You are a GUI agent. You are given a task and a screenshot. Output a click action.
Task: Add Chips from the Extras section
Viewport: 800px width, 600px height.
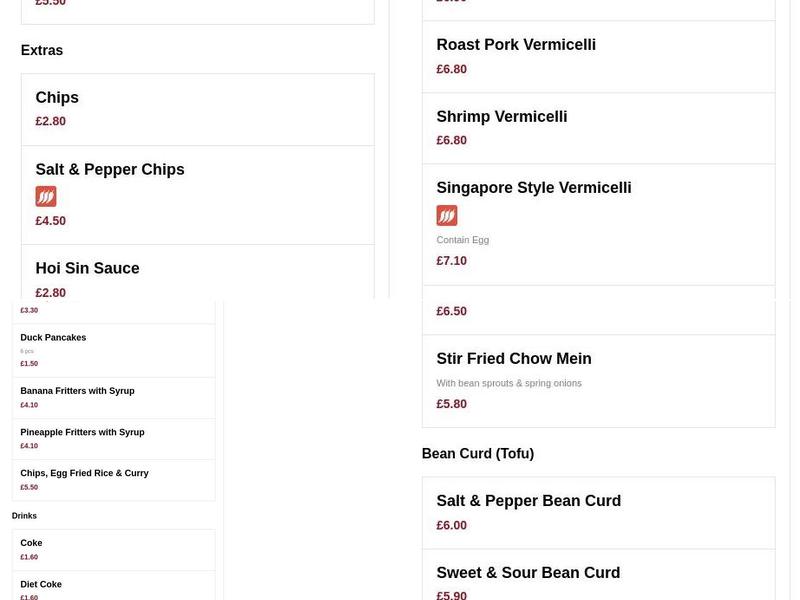[x=56, y=97]
